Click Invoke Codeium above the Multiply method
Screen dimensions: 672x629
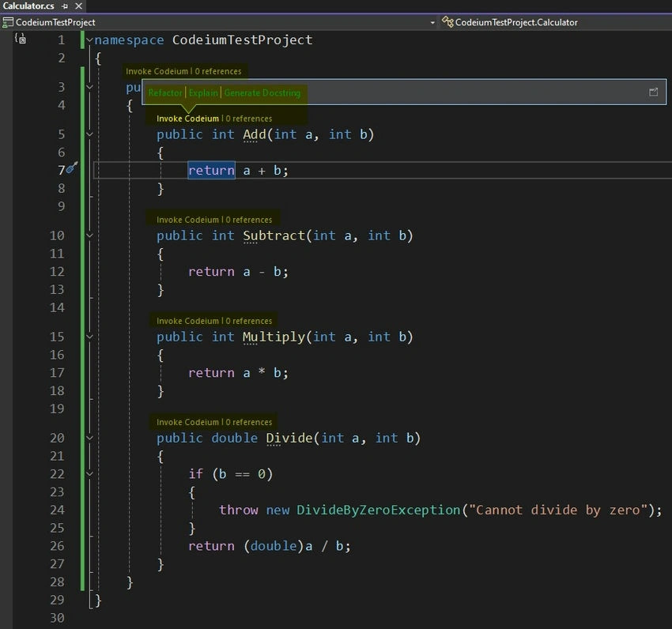click(x=187, y=321)
